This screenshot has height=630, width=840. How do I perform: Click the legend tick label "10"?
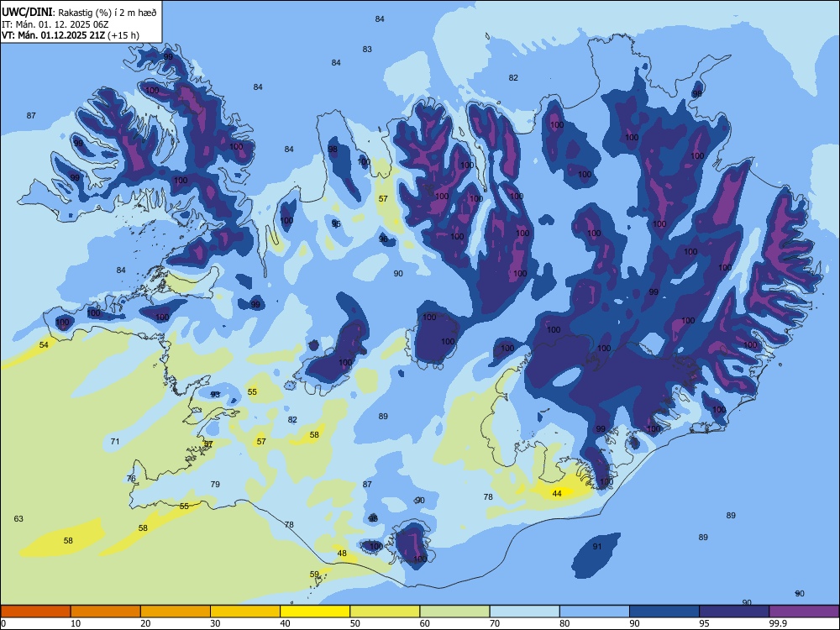tap(76, 623)
